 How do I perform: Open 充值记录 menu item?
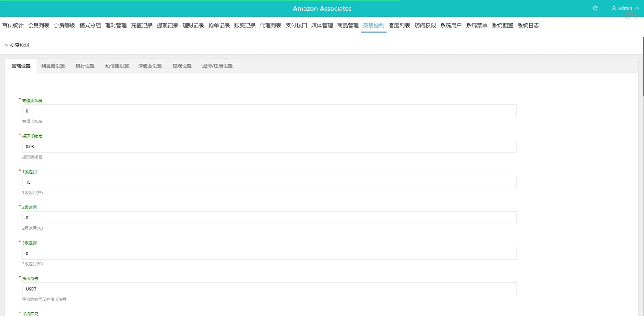[x=142, y=26]
